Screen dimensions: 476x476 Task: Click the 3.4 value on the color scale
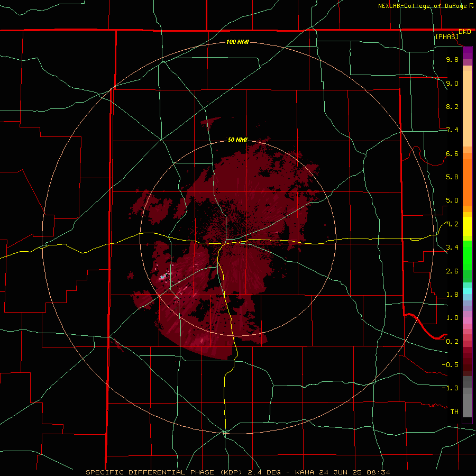coord(452,248)
